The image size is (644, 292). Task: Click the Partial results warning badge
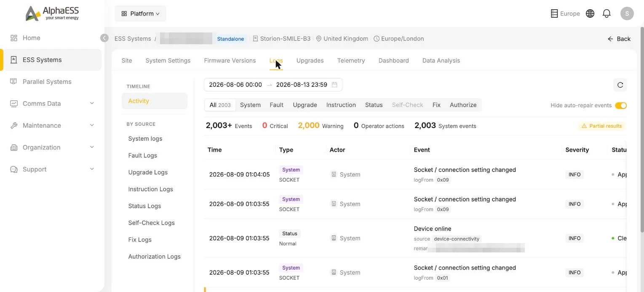[x=602, y=126]
